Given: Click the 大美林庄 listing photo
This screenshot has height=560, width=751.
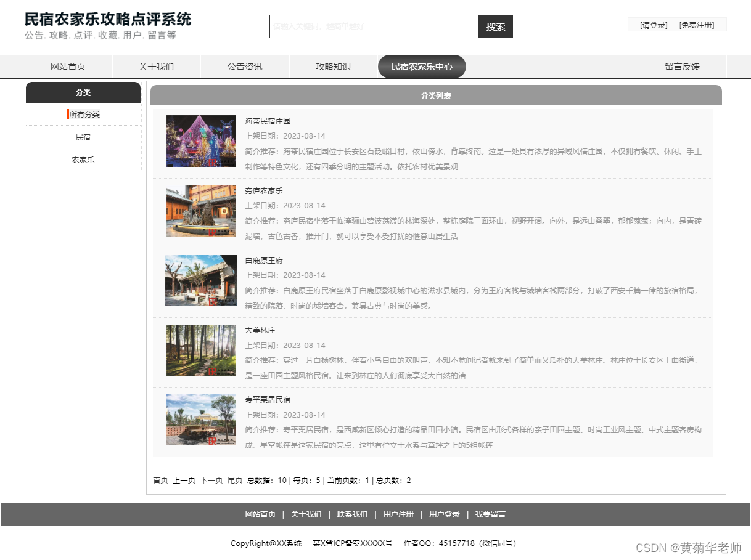Looking at the screenshot, I should pos(200,350).
